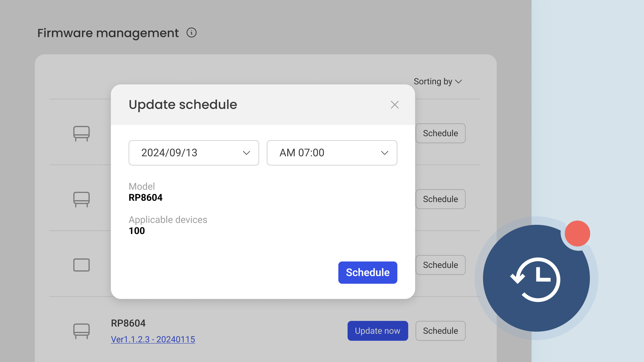Click the second Schedule button in the list

pyautogui.click(x=440, y=199)
